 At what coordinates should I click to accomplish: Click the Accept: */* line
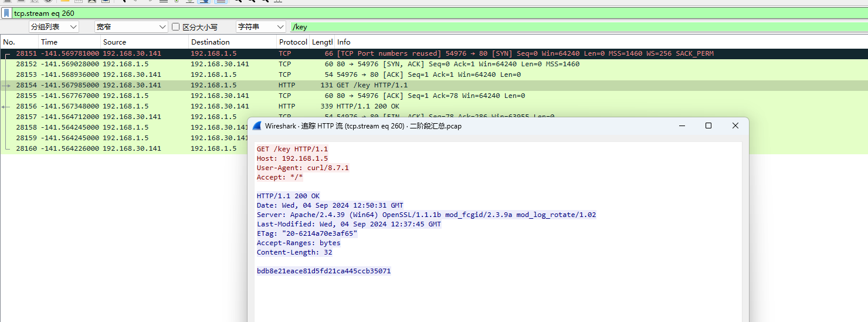point(280,177)
